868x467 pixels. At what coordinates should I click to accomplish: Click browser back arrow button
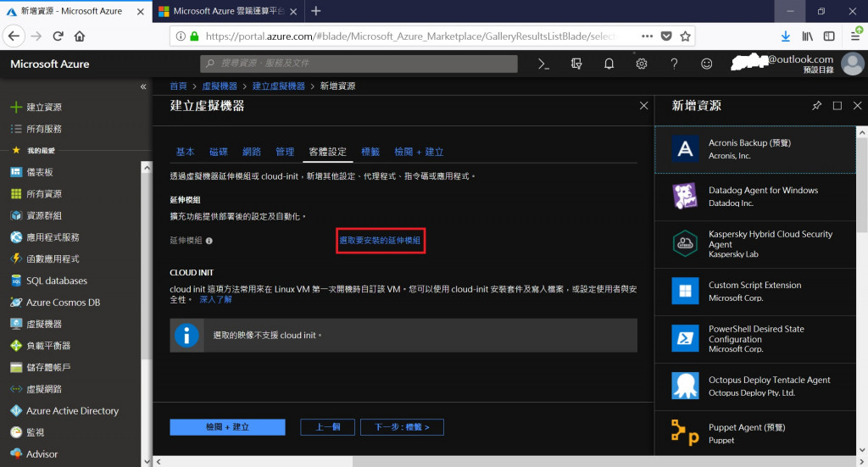[x=14, y=36]
